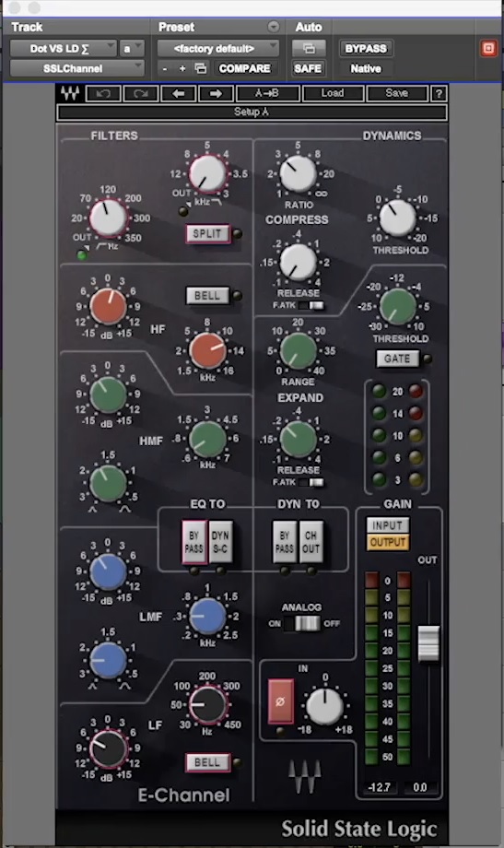Click the HMF frequency green kHz knob
This screenshot has height=848, width=504.
[x=207, y=439]
